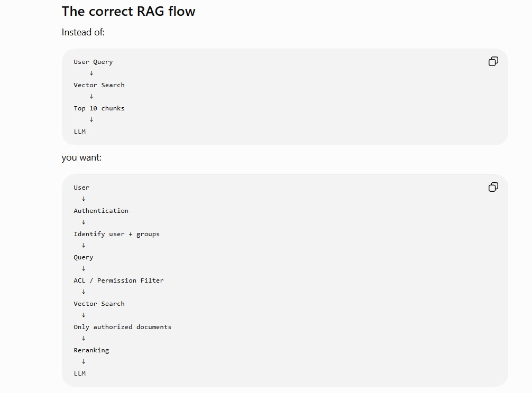The height and width of the screenshot is (393, 532).
Task: Click the "ACL / Permission Filter" line
Action: pos(119,280)
